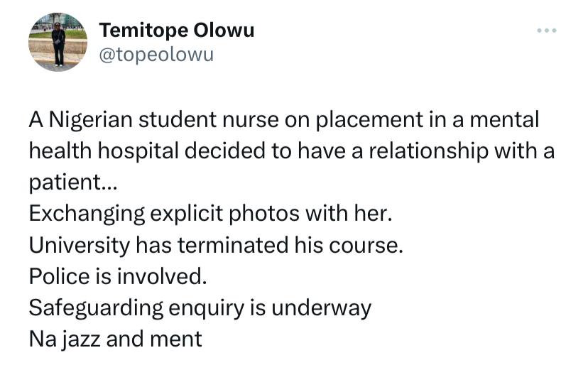Open the Temitope Olowu display name link

tap(177, 30)
